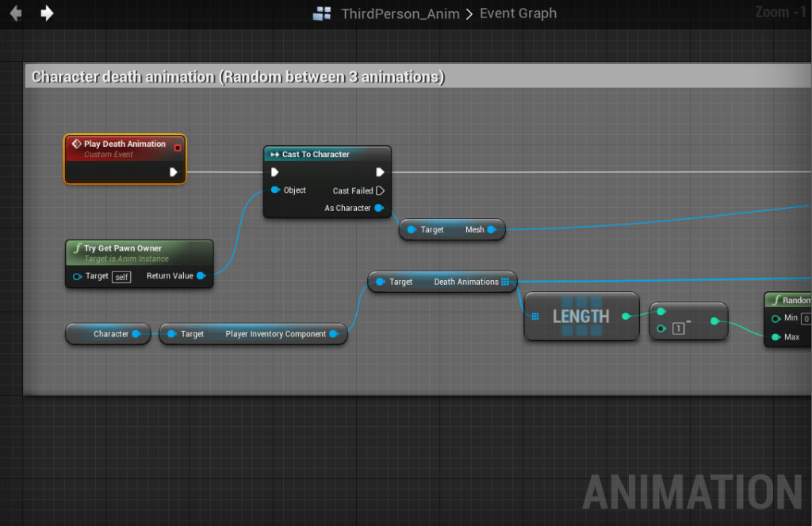Click the self Target input field
This screenshot has width=812, height=526.
[121, 277]
